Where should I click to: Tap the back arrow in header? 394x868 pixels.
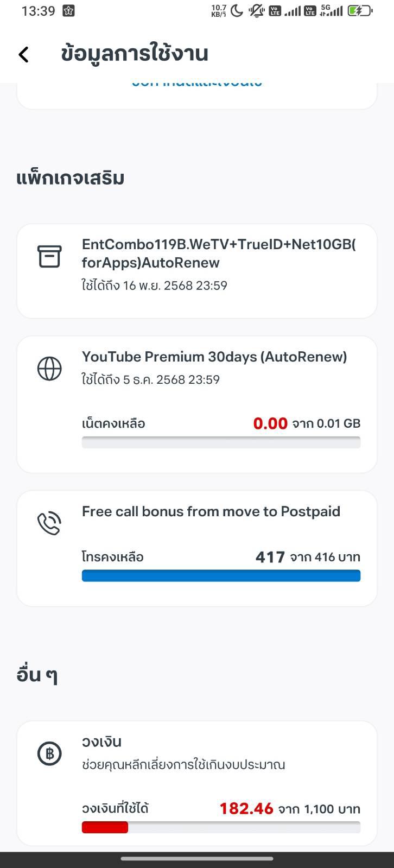23,54
